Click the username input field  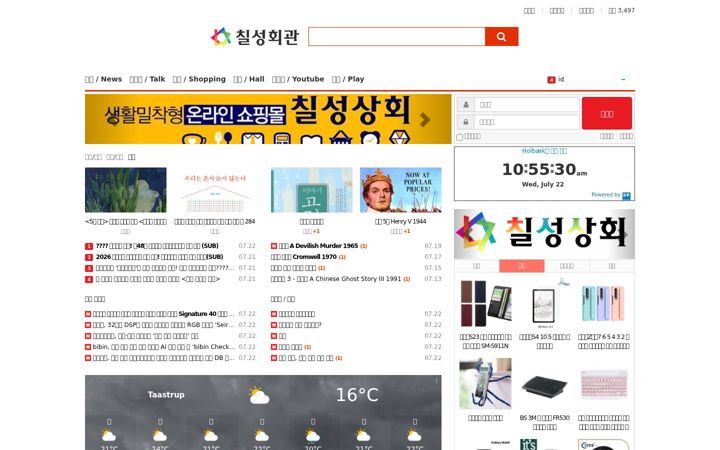[x=527, y=105]
